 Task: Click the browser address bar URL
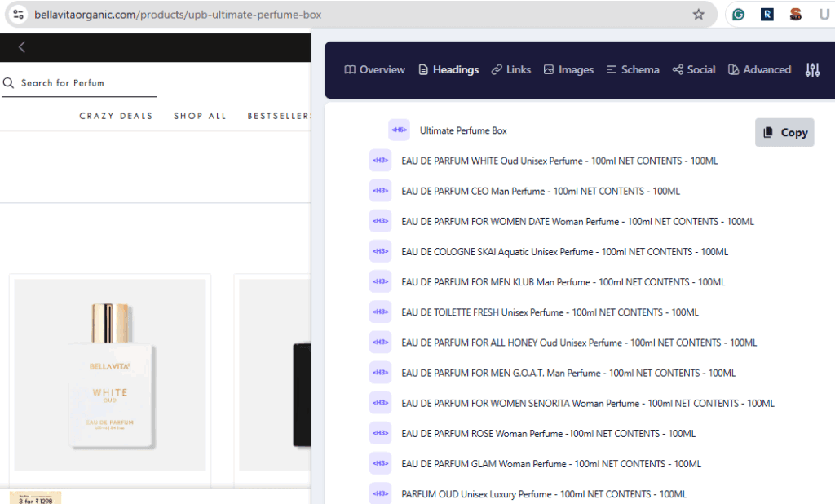(x=178, y=15)
